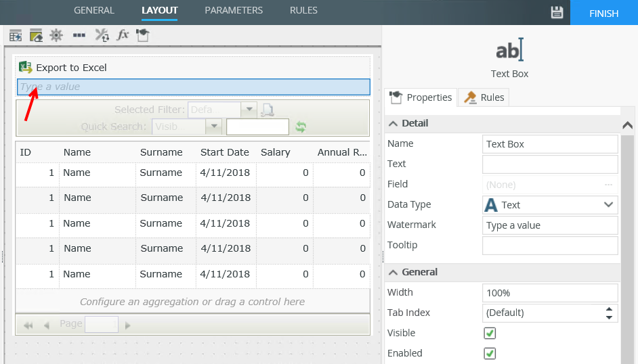Open the Data Type dropdown
The image size is (638, 364).
[x=608, y=204]
